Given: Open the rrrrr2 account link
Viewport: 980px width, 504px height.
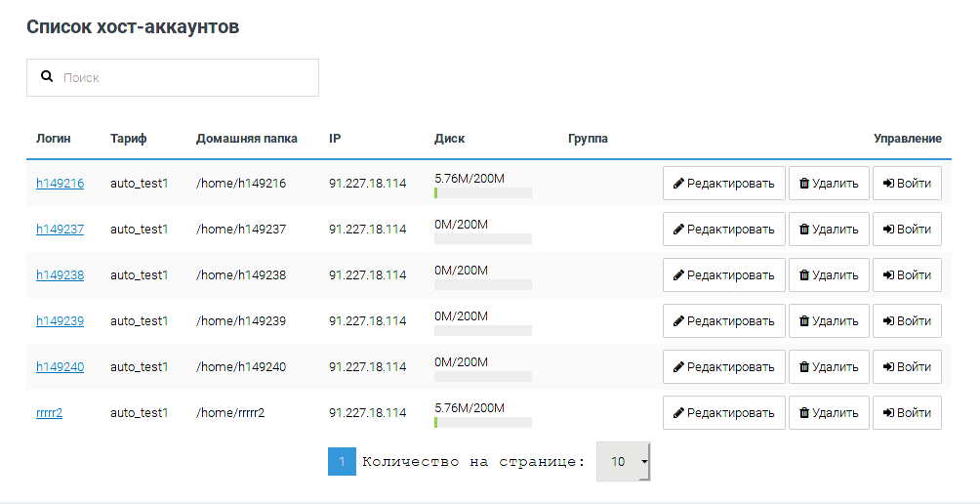Looking at the screenshot, I should pyautogui.click(x=49, y=413).
